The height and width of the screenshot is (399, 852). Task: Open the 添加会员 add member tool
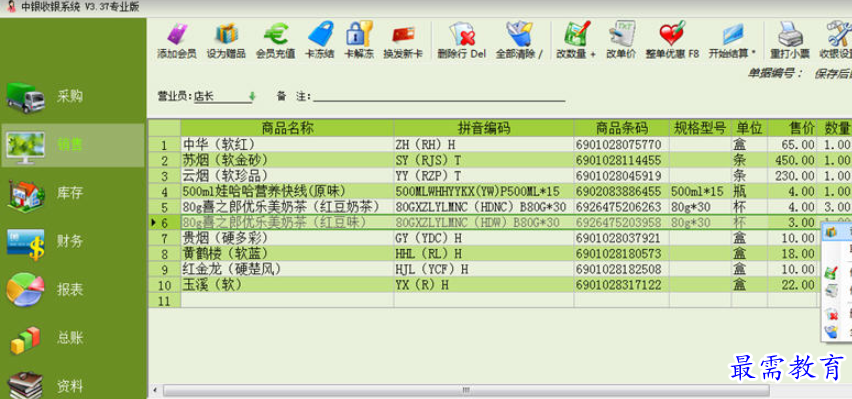pyautogui.click(x=177, y=40)
